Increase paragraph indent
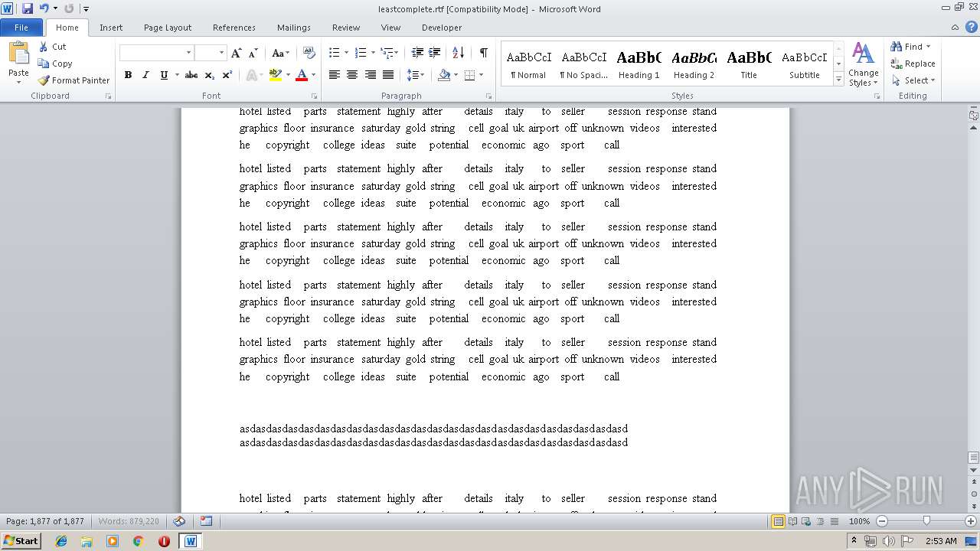 pyautogui.click(x=434, y=53)
